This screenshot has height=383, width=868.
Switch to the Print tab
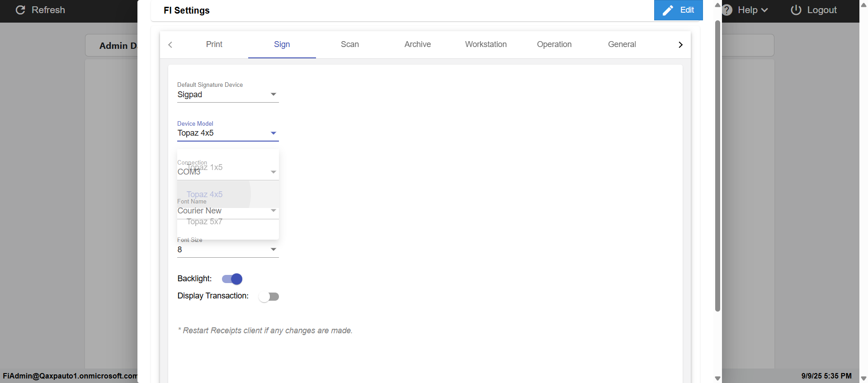(214, 44)
